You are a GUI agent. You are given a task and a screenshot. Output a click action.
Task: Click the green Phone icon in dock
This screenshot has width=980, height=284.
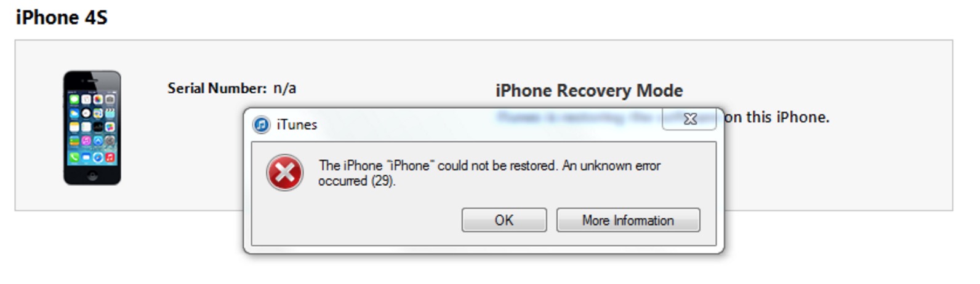coord(74,157)
